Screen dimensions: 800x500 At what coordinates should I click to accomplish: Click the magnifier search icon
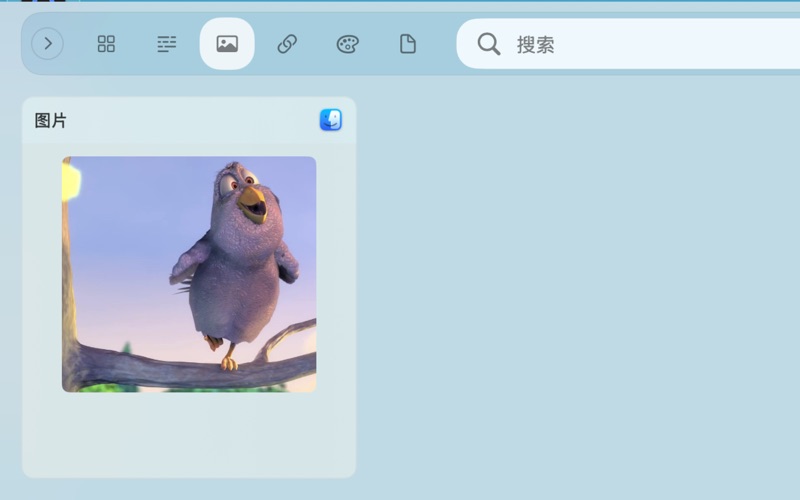(488, 44)
